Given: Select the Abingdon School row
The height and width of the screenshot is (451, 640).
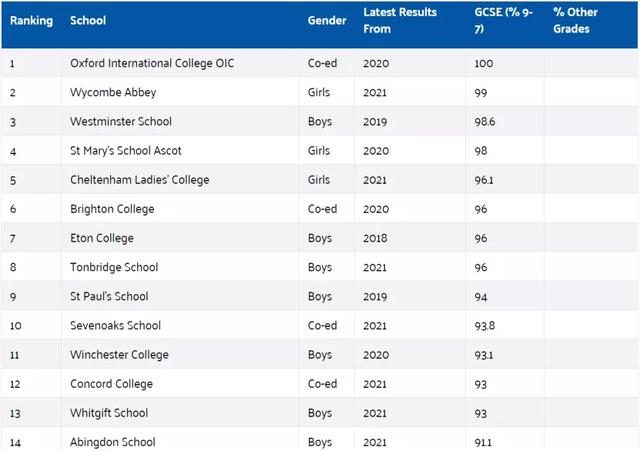Looking at the screenshot, I should coord(113,442).
